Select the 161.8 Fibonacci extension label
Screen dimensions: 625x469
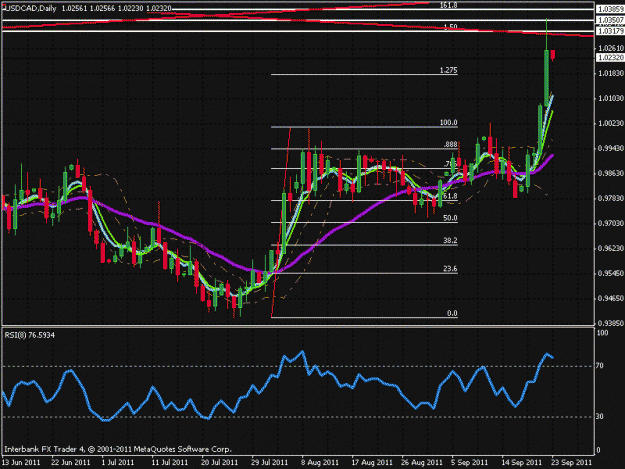pos(448,5)
